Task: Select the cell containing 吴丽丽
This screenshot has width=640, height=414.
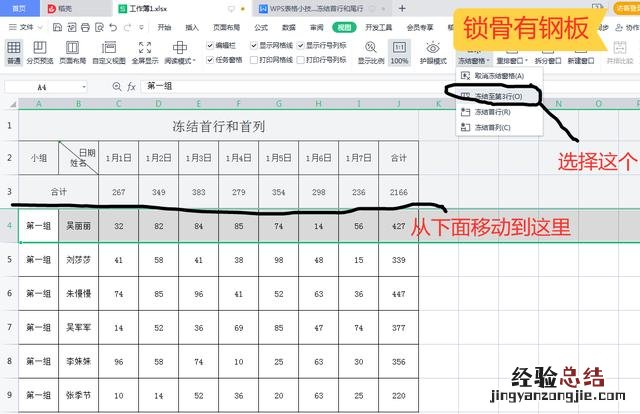Action: pyautogui.click(x=78, y=226)
